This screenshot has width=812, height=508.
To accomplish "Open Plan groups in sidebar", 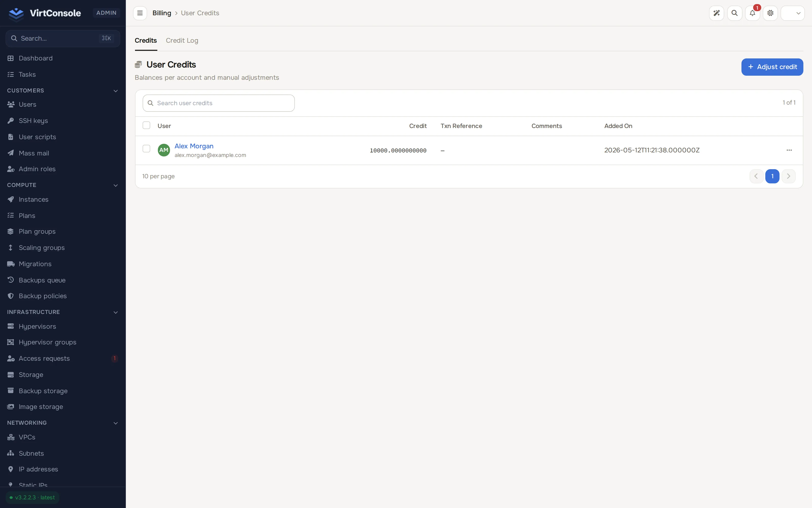I will click(63, 231).
